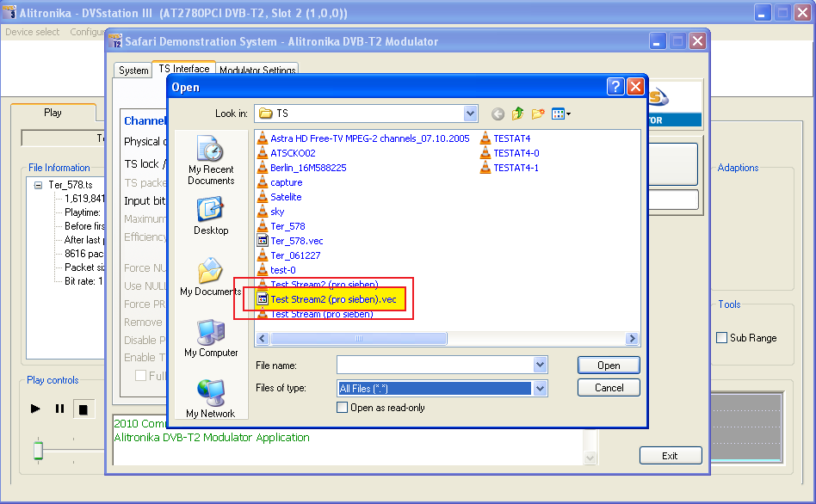Click the File name input field
816x504 pixels.
(436, 366)
